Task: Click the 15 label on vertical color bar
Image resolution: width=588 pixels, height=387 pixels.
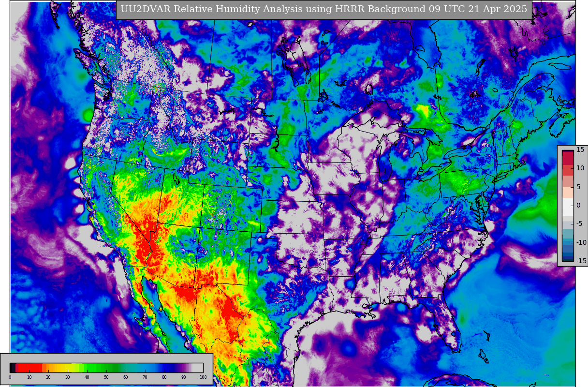Action: pyautogui.click(x=580, y=150)
